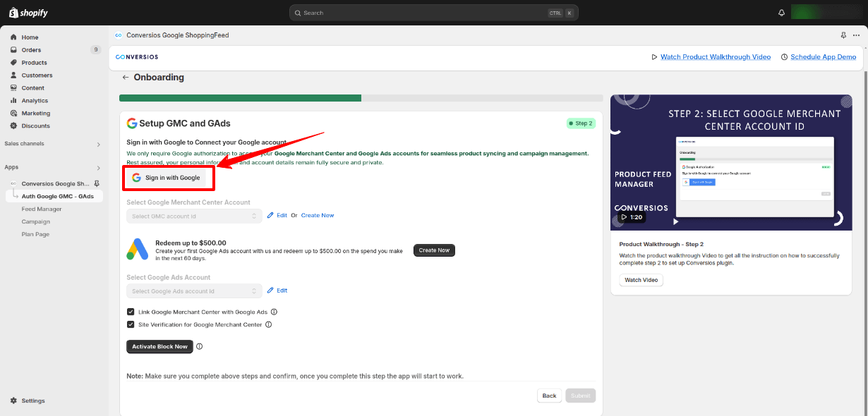Click the Google logo in Setup heading

pos(132,123)
